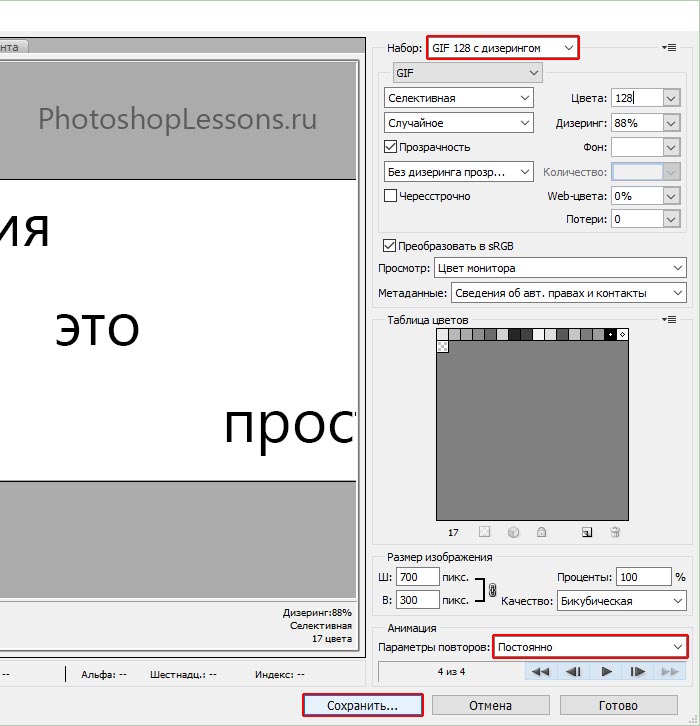The width and height of the screenshot is (700, 726).
Task: Click the web palette cube icon
Action: tap(513, 532)
